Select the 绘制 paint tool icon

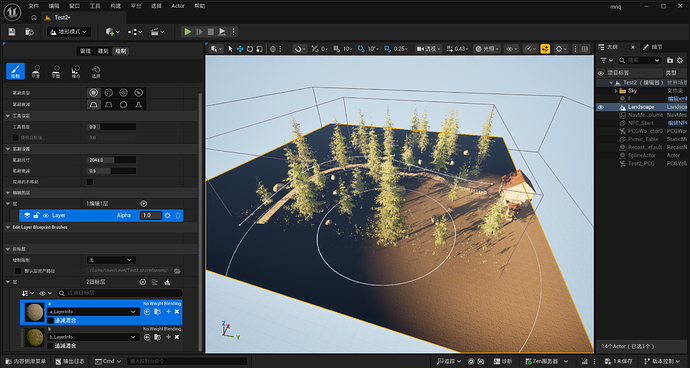[x=15, y=71]
